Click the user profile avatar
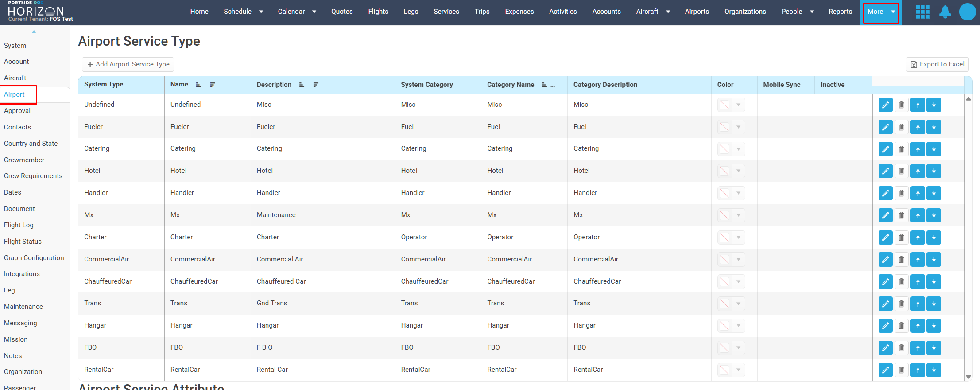The height and width of the screenshot is (390, 980). [967, 12]
